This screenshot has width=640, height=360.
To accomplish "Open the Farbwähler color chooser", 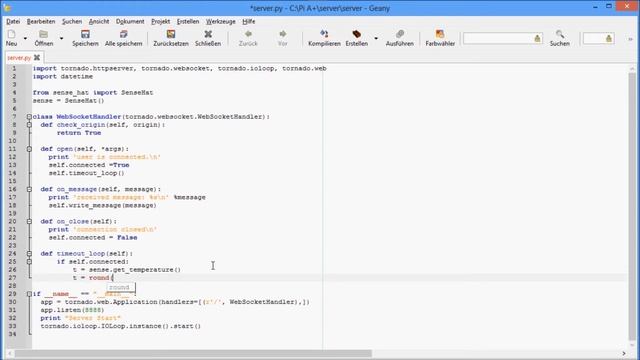I will (x=440, y=38).
